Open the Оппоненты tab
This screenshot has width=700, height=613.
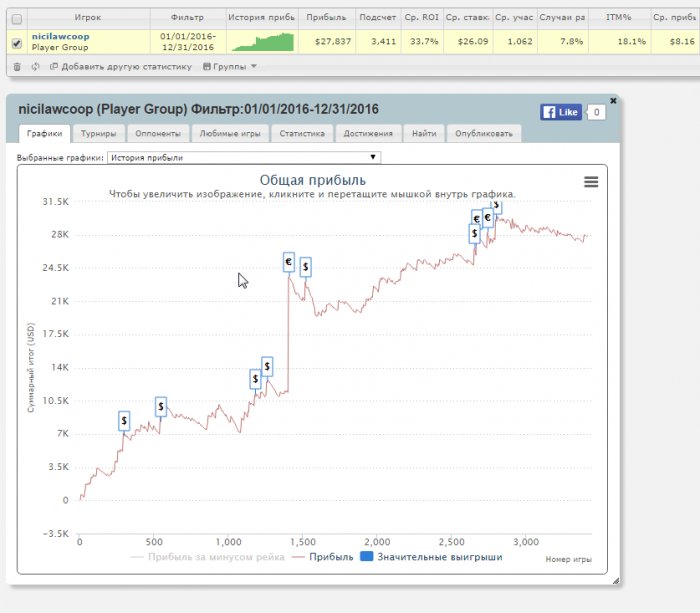158,133
